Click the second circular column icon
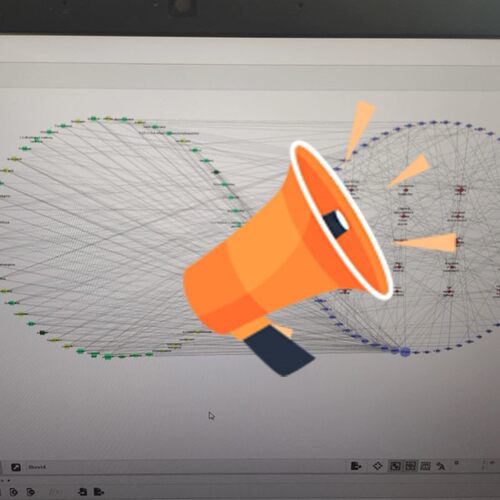Viewport: 500px width, 500px height. 30,492
